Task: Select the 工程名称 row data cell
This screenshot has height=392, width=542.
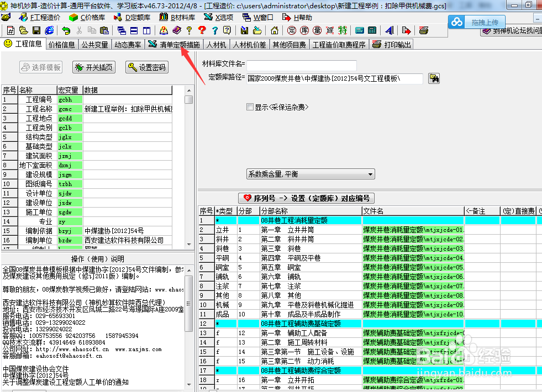Action: click(x=128, y=109)
